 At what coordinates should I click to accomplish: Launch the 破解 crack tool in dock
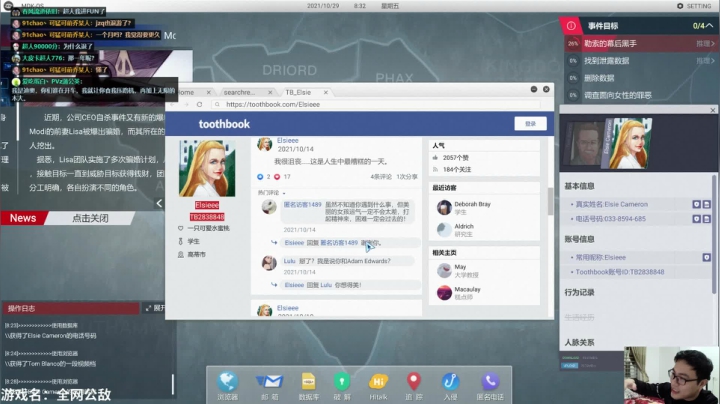click(342, 382)
